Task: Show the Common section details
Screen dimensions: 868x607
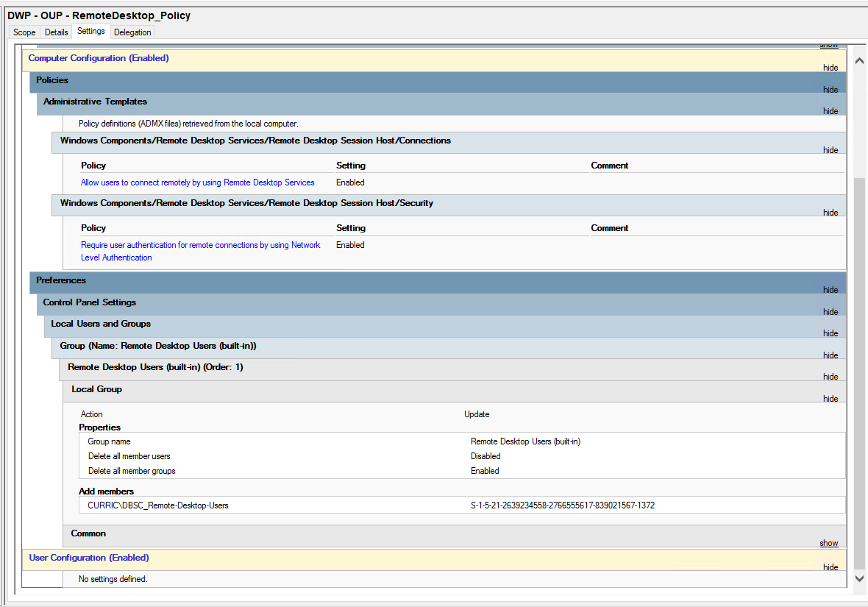Action: coord(828,543)
